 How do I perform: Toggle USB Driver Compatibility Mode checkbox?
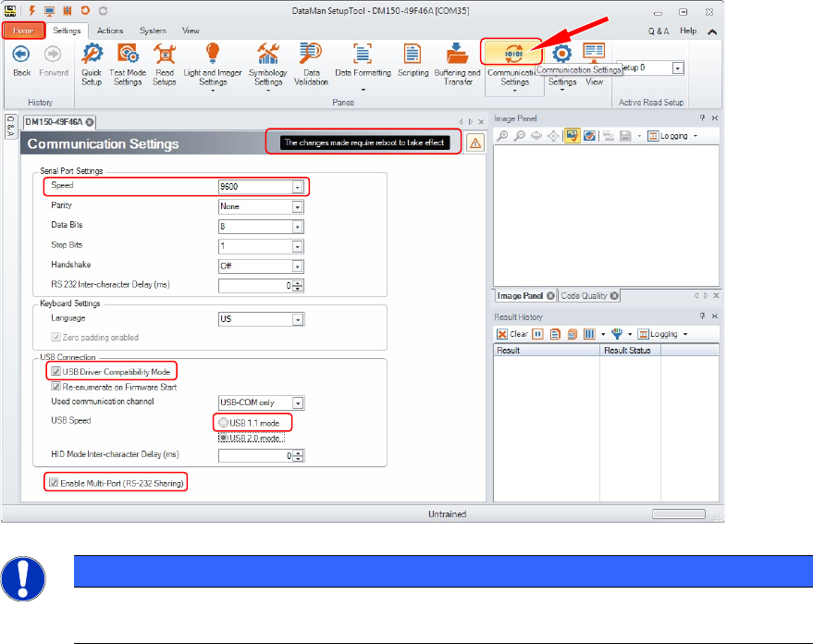pyautogui.click(x=56, y=372)
